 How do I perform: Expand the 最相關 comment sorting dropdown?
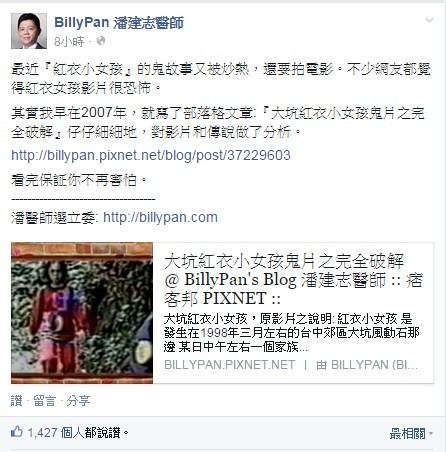411,434
